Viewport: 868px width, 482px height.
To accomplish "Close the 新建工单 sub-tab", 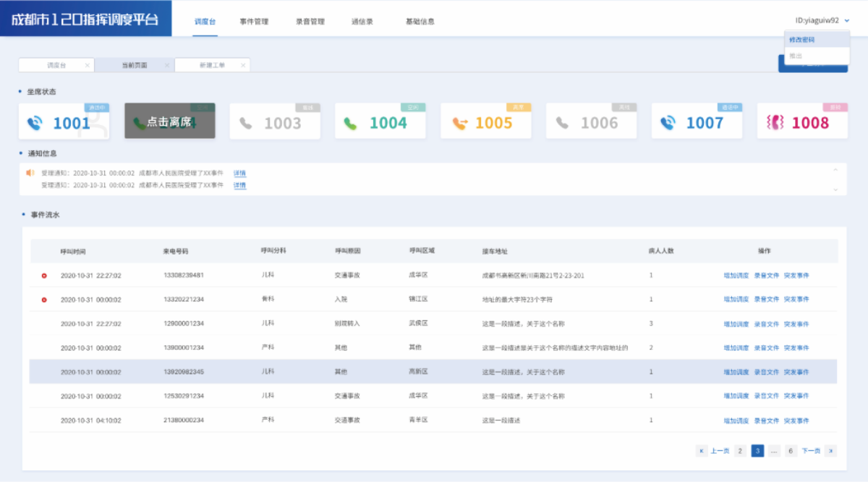I will tap(243, 65).
